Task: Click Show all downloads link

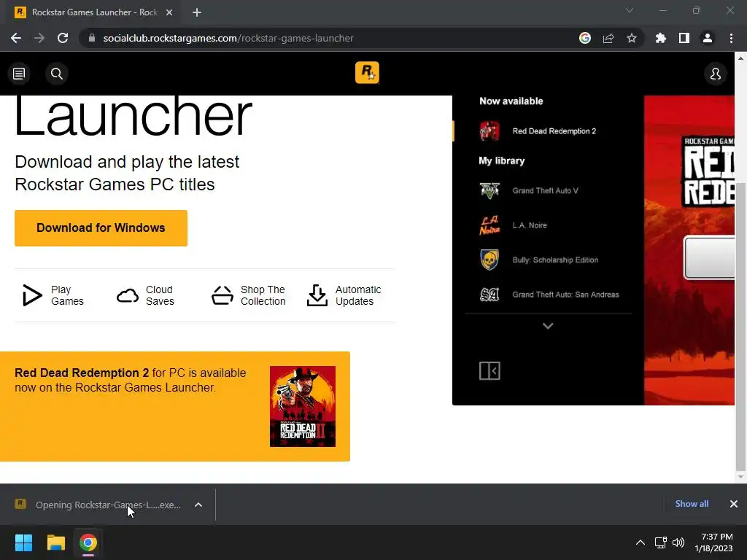Action: 692,503
